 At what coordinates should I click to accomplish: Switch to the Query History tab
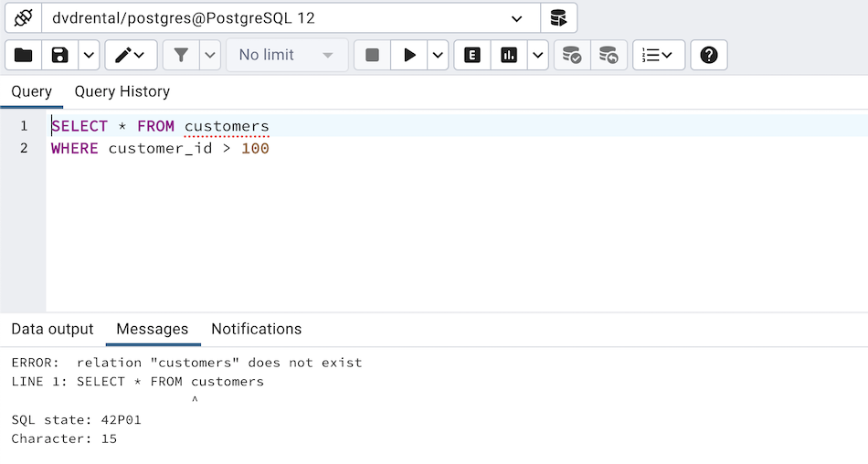point(122,91)
